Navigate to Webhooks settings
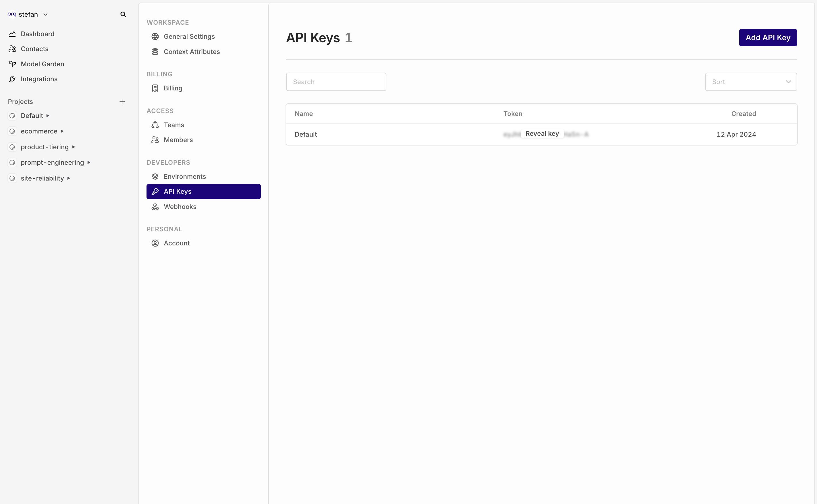817x504 pixels. coord(180,206)
